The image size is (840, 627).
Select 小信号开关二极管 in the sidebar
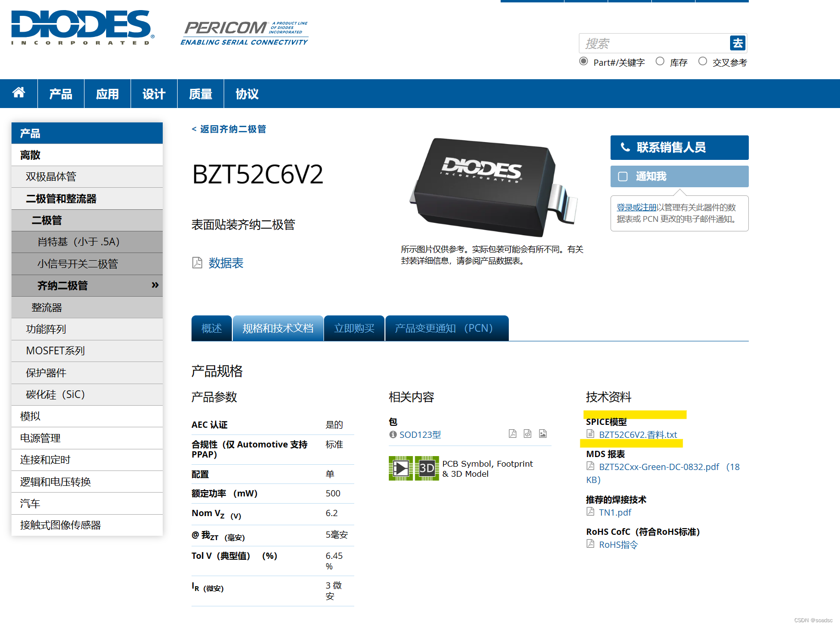[x=87, y=264]
